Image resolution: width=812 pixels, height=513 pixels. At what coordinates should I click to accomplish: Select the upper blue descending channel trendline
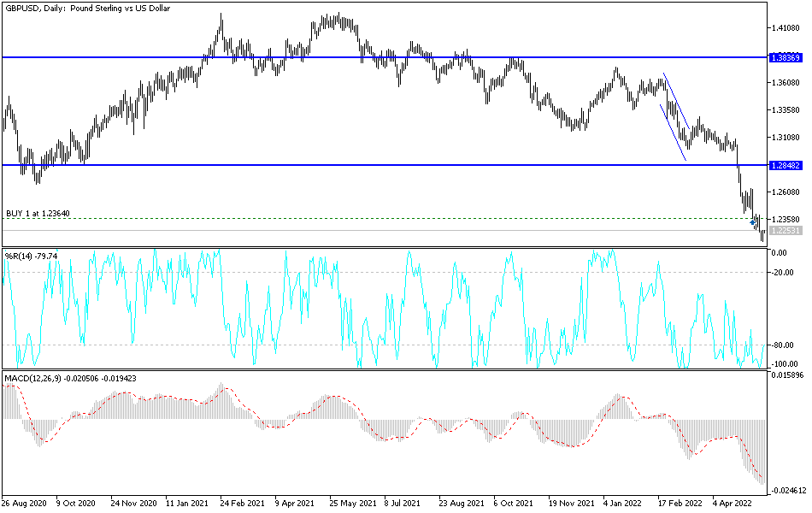tap(676, 101)
